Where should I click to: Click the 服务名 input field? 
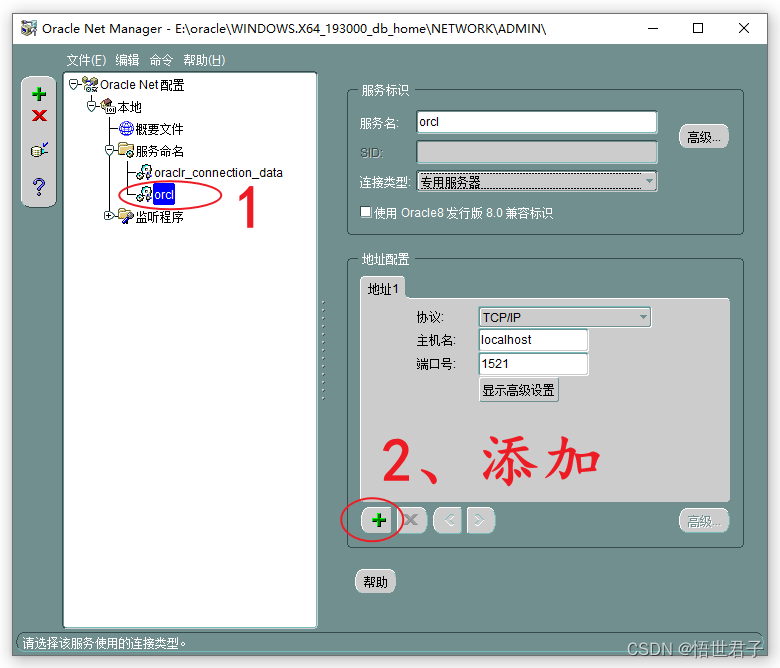coord(537,122)
